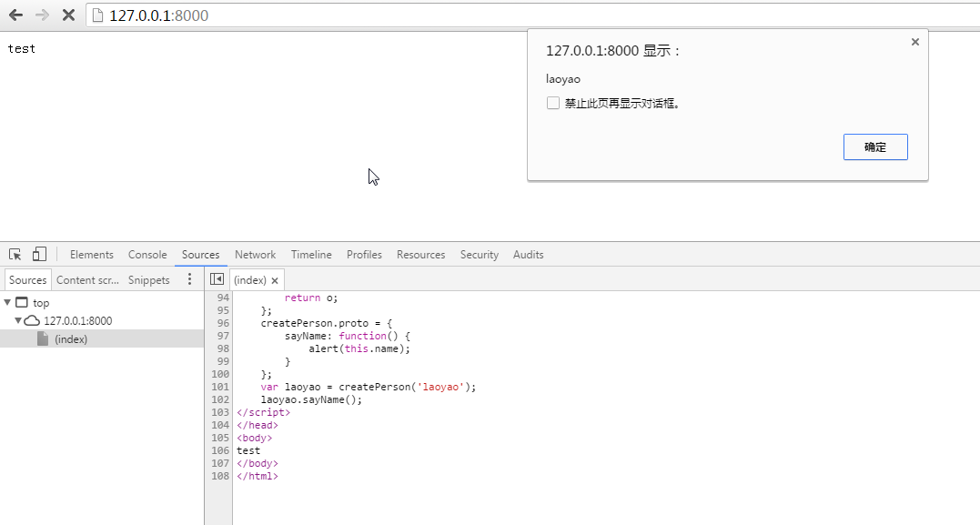Click the 'laoyao' message in the alert

pyautogui.click(x=563, y=79)
